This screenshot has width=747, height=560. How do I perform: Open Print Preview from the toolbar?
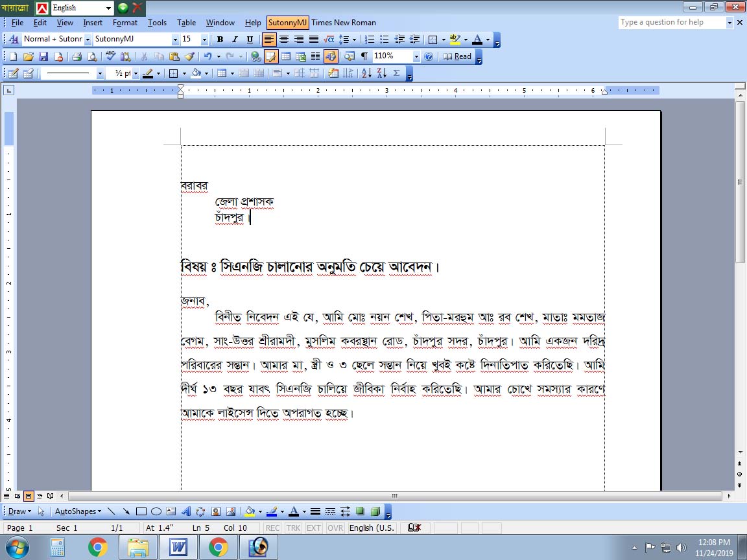(x=91, y=56)
